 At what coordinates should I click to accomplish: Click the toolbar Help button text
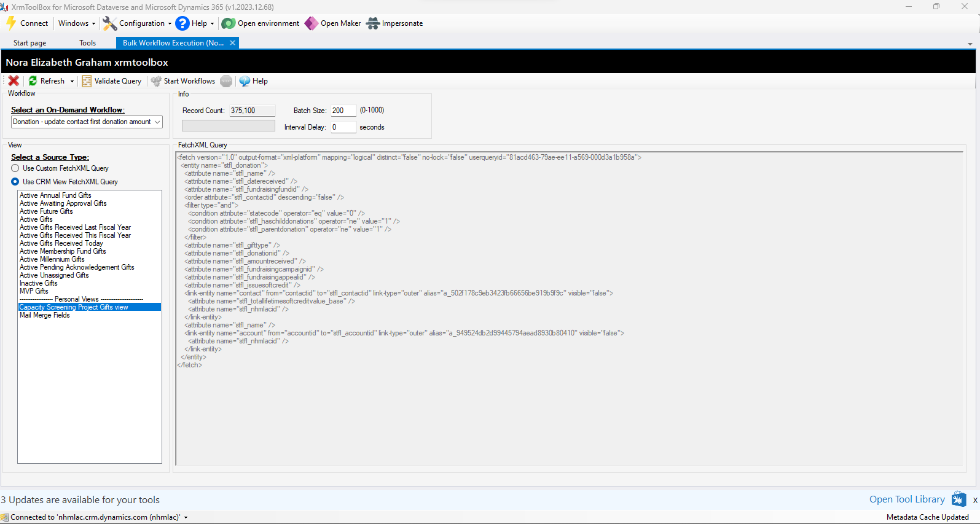click(x=260, y=81)
